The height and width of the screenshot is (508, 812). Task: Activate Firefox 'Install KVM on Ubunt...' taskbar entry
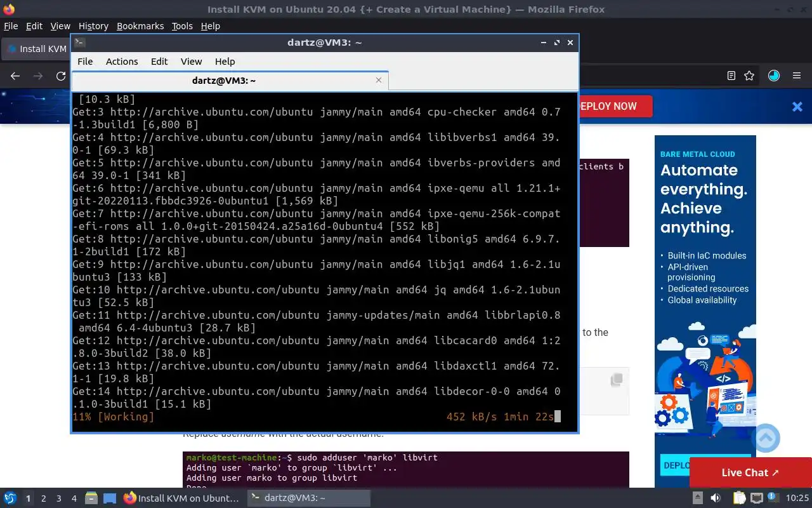pos(181,498)
